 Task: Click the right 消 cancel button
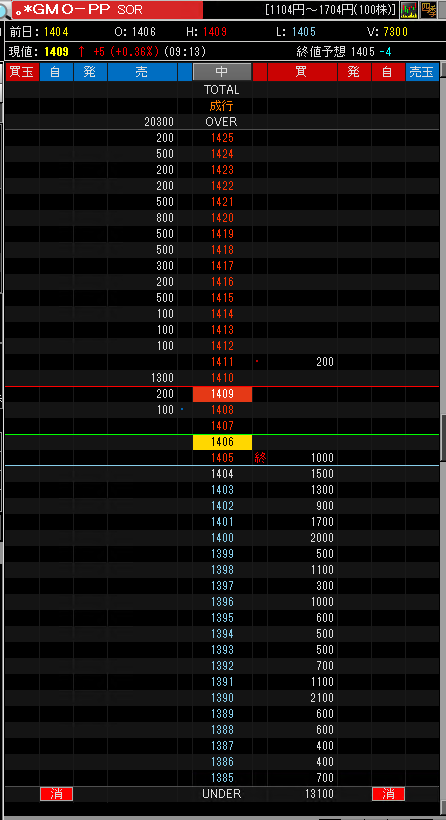point(388,794)
